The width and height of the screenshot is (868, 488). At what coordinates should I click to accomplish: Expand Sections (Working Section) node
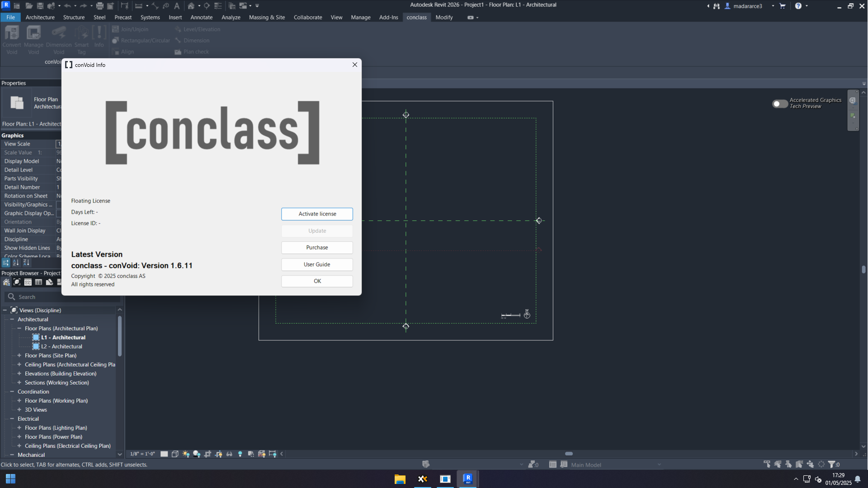click(x=19, y=383)
